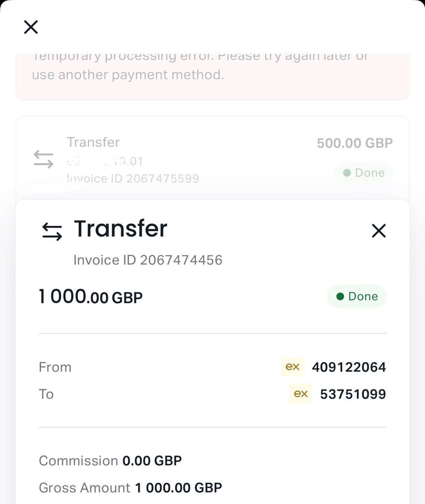Click the ex badge beside account 53751099

pos(301,394)
